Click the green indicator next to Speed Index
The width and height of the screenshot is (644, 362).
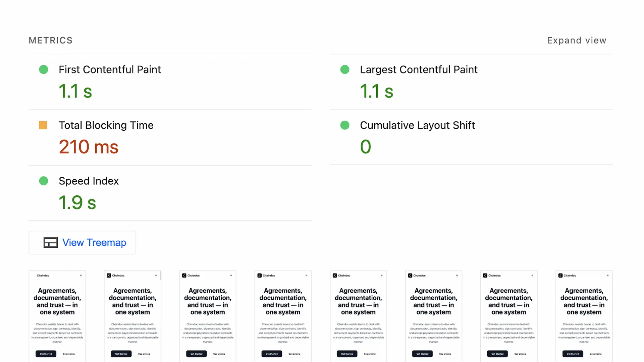coord(44,181)
